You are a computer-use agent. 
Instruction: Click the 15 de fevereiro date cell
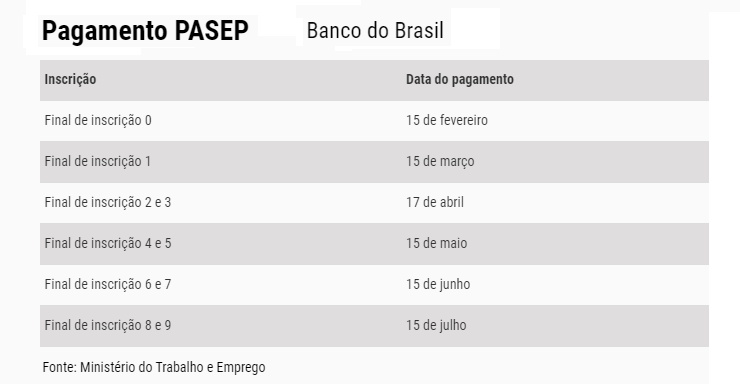point(447,120)
